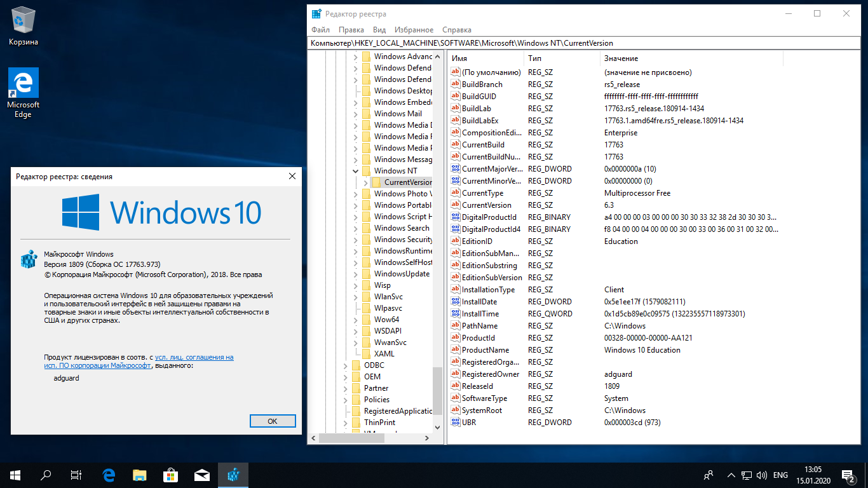Image resolution: width=868 pixels, height=488 pixels.
Task: Open the People icon in the tray
Action: [x=708, y=475]
